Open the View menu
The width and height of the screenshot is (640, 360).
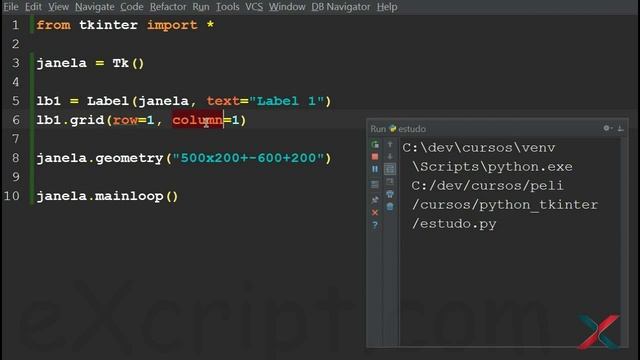[x=58, y=7]
